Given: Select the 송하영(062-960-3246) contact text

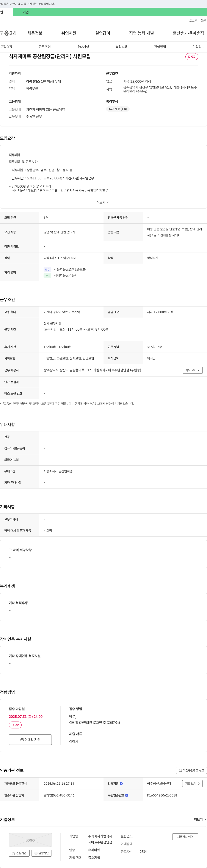Looking at the screenshot, I should 59,795.
